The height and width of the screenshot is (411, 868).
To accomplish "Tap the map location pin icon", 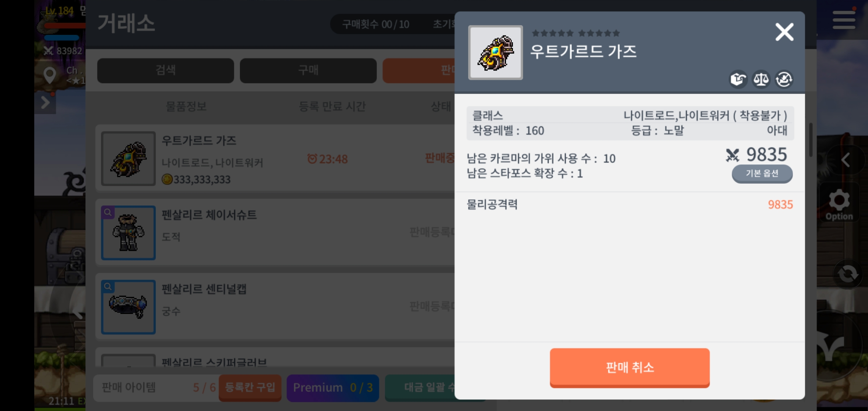I will pos(49,75).
